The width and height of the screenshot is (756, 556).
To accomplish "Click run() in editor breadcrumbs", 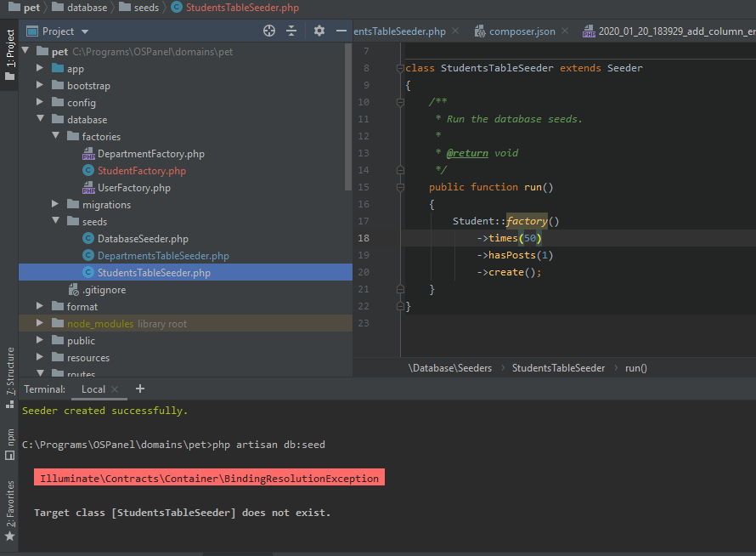I will tap(636, 368).
